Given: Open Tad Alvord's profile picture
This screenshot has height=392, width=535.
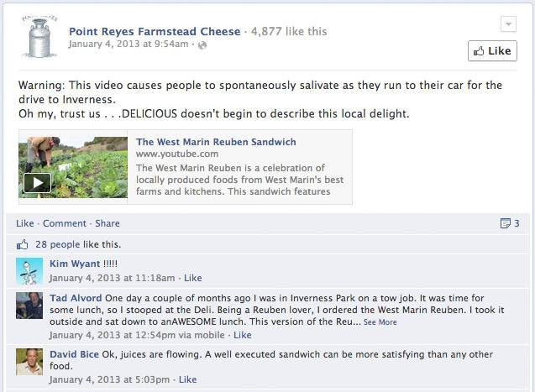Looking at the screenshot, I should pyautogui.click(x=29, y=306).
